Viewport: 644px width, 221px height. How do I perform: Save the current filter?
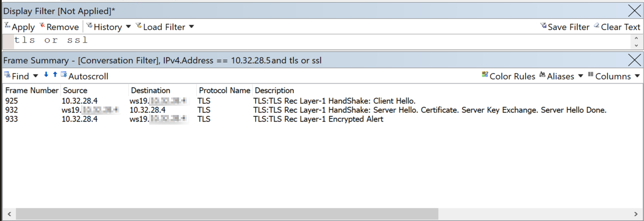point(565,27)
